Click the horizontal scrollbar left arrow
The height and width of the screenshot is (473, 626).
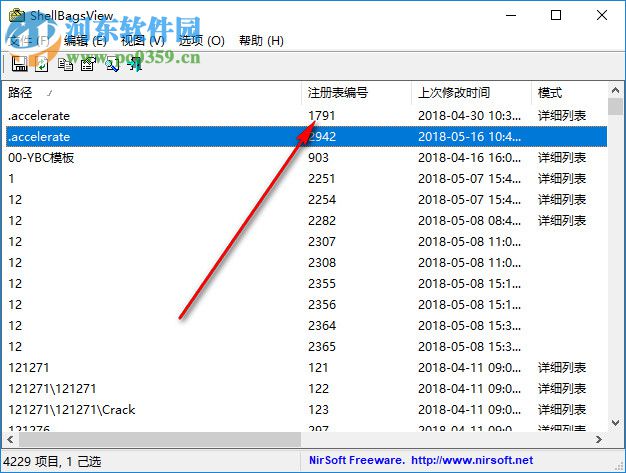(10, 439)
